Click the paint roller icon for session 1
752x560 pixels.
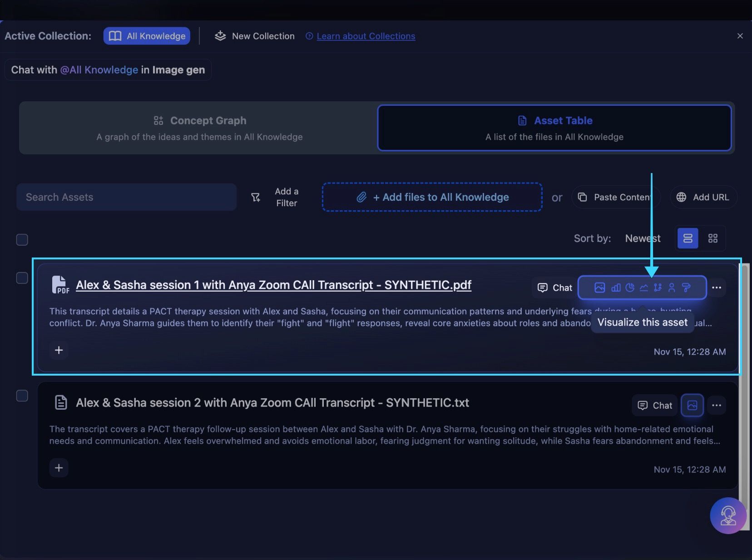coord(686,287)
